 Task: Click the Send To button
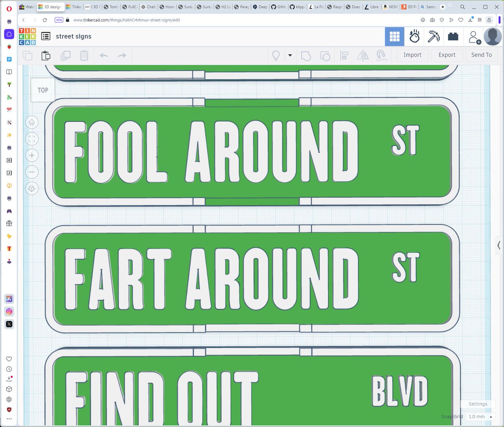(481, 55)
